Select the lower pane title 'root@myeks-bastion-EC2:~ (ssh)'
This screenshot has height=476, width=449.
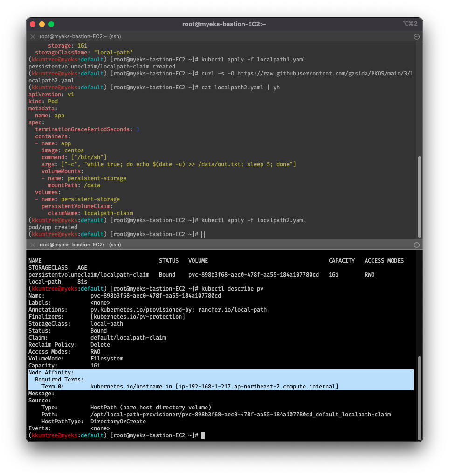coord(80,245)
